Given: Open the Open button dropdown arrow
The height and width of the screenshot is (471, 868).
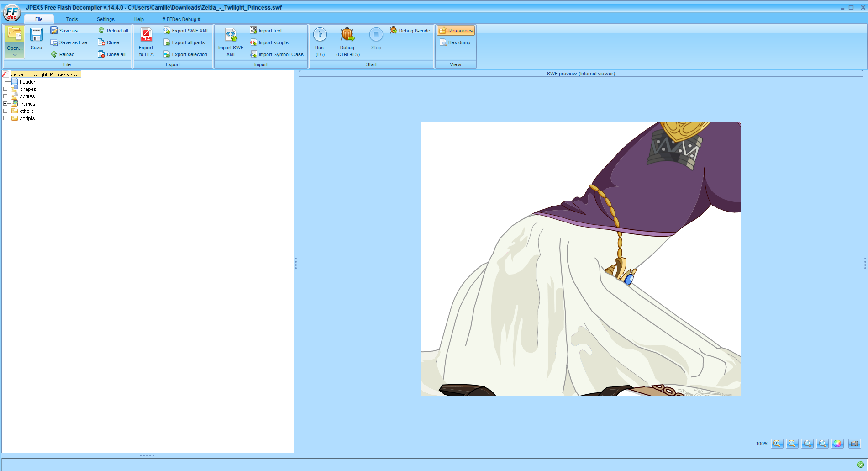Looking at the screenshot, I should (14, 54).
